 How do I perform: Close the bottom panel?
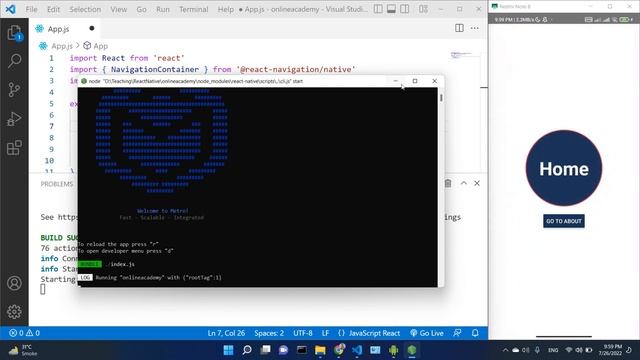tap(477, 183)
